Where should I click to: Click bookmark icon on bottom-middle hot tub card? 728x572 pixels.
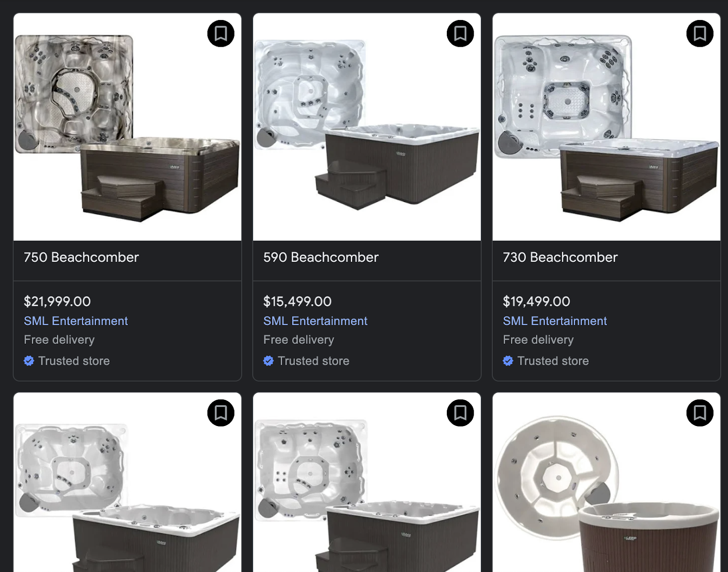(460, 413)
